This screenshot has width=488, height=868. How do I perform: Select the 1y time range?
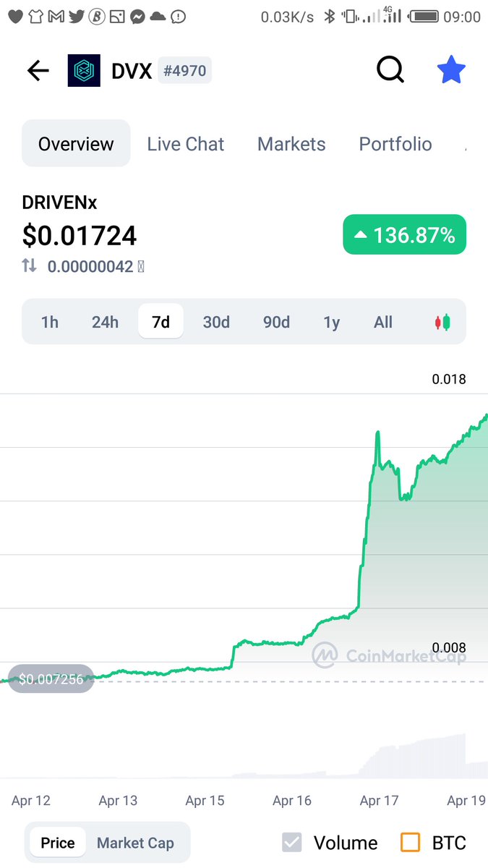(331, 322)
